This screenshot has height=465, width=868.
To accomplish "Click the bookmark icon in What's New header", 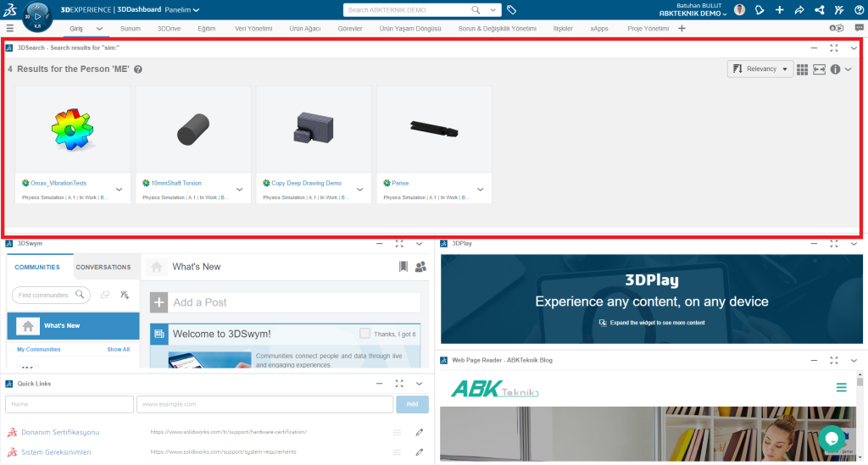I will (403, 267).
